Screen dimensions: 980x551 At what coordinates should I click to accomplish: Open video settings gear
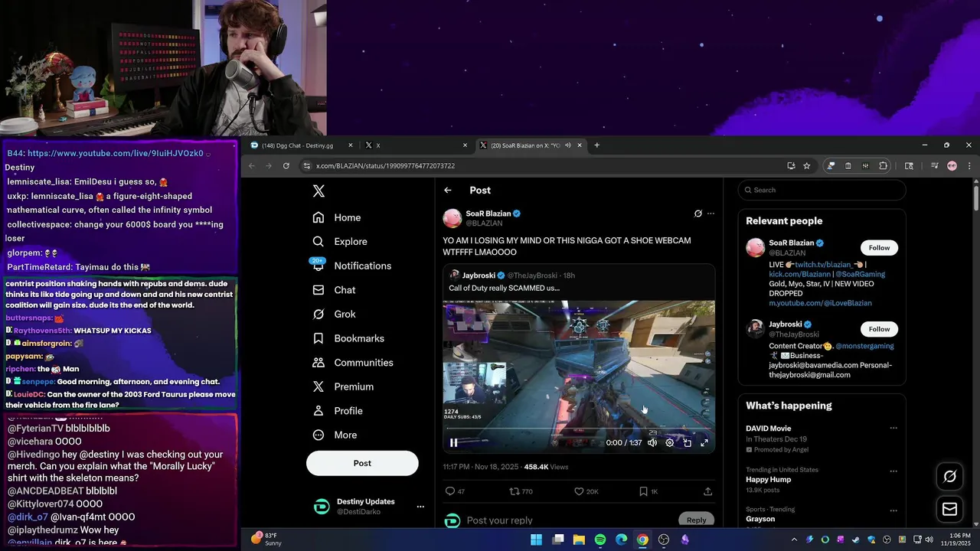click(670, 442)
